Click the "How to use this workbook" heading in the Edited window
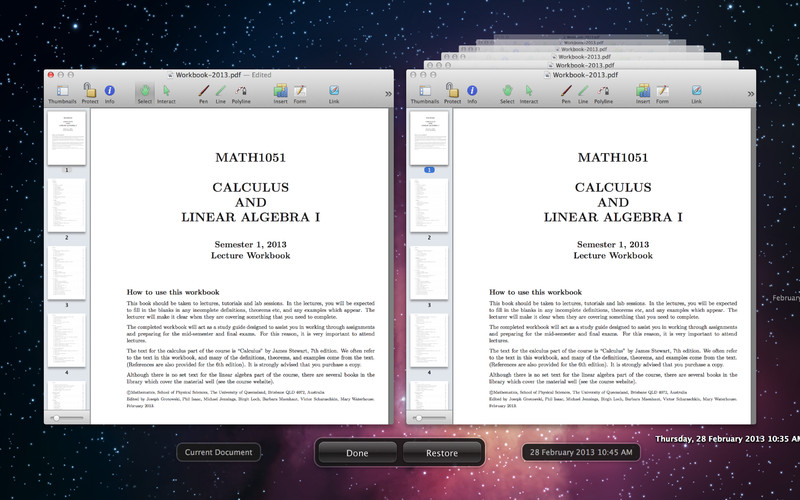This screenshot has width=800, height=500. (173, 292)
